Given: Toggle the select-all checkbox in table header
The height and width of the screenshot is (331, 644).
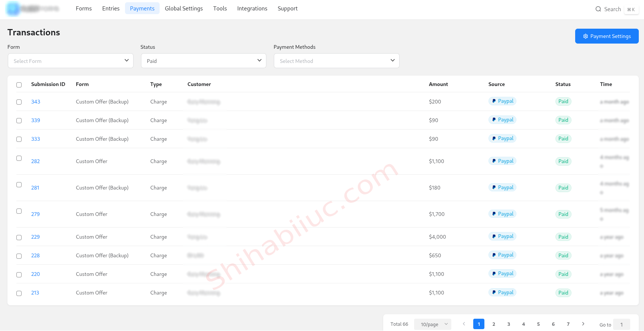Looking at the screenshot, I should pos(19,85).
